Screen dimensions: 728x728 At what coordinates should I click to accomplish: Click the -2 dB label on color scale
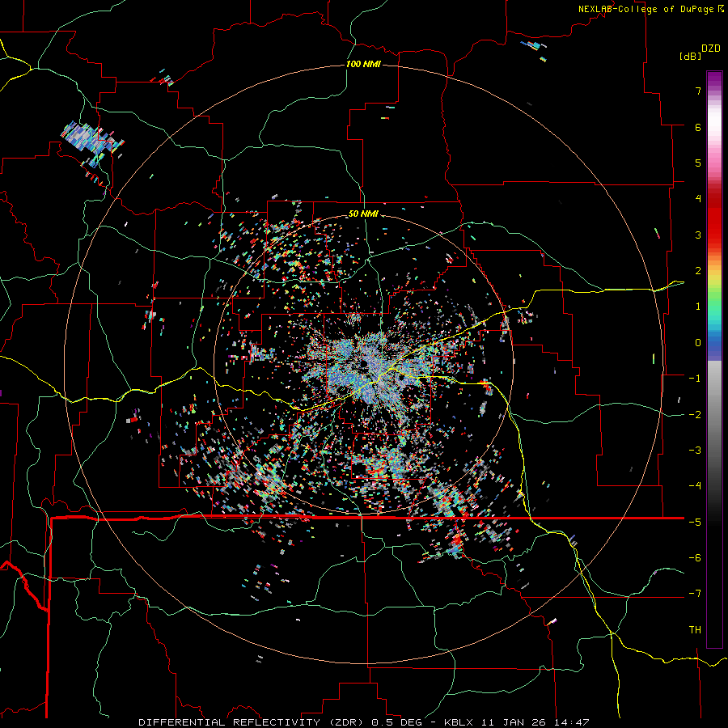click(695, 414)
